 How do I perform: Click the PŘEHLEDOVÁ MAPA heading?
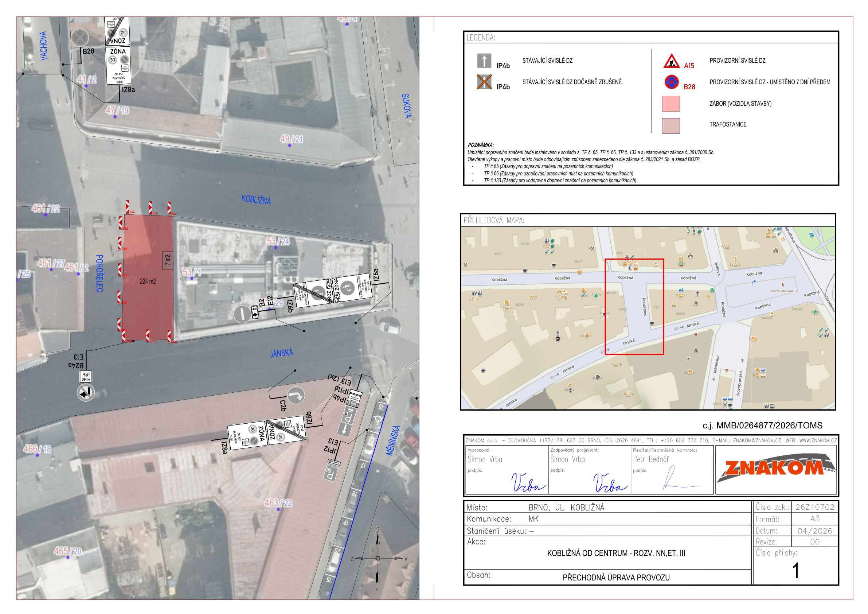[494, 220]
